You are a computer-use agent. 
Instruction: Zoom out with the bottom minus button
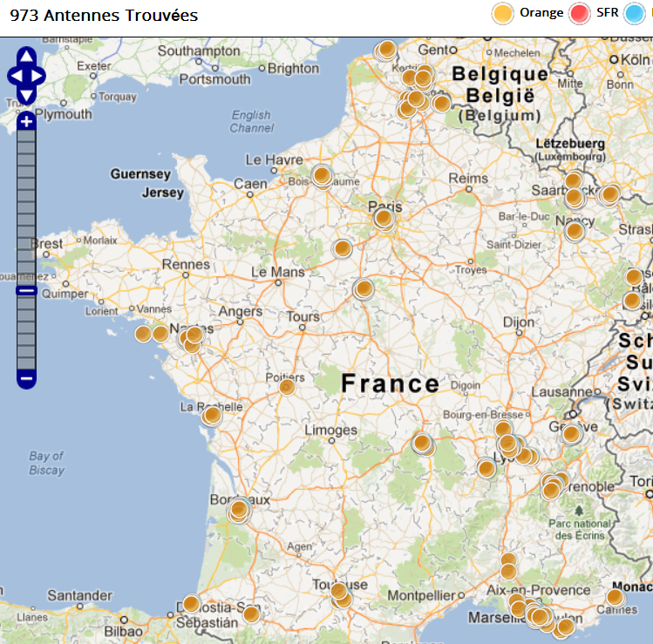tap(26, 378)
